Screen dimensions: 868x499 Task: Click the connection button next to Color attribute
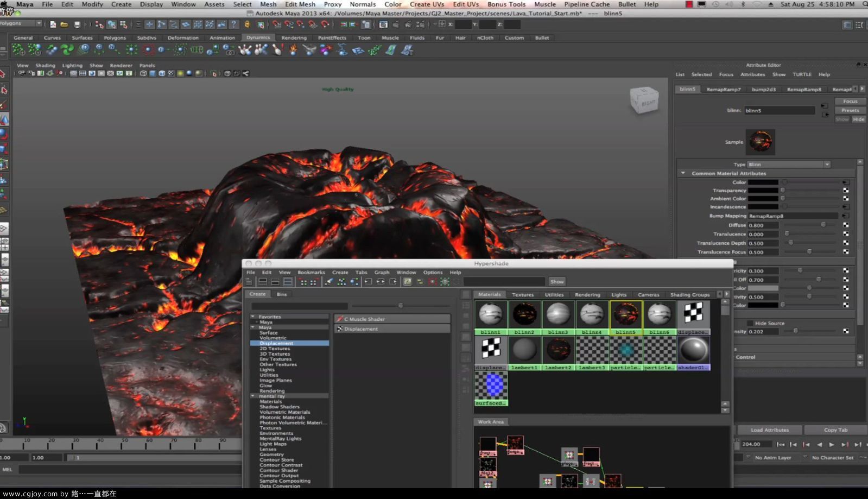846,182
